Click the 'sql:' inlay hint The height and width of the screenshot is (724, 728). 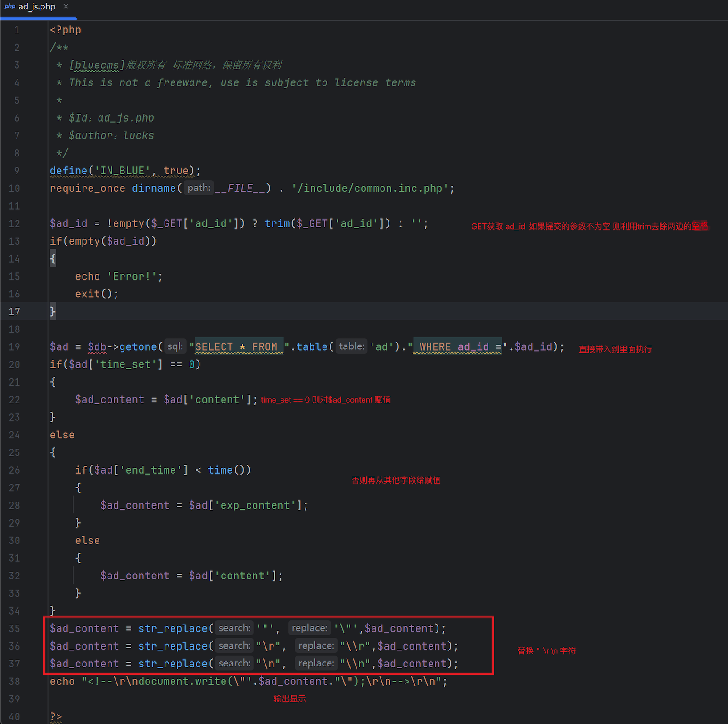point(175,346)
